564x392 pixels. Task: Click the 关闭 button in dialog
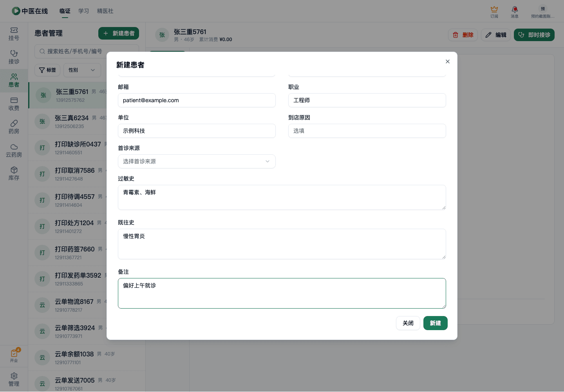click(x=408, y=323)
